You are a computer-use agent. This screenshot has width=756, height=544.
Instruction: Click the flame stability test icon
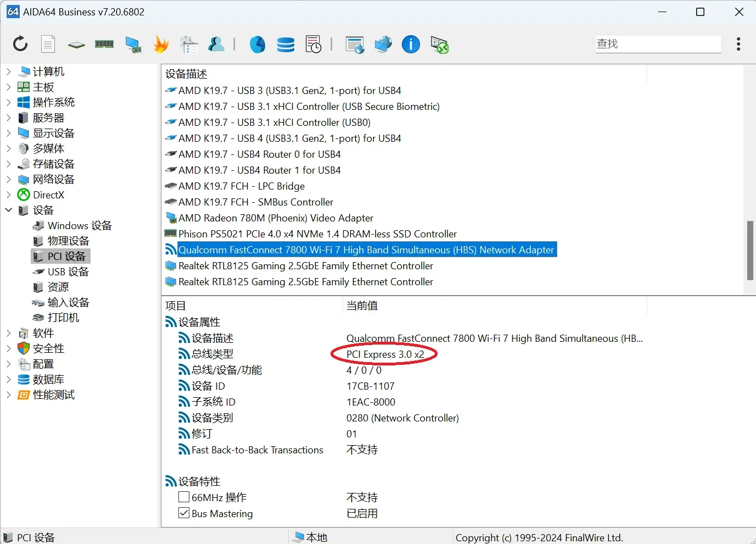pyautogui.click(x=161, y=45)
